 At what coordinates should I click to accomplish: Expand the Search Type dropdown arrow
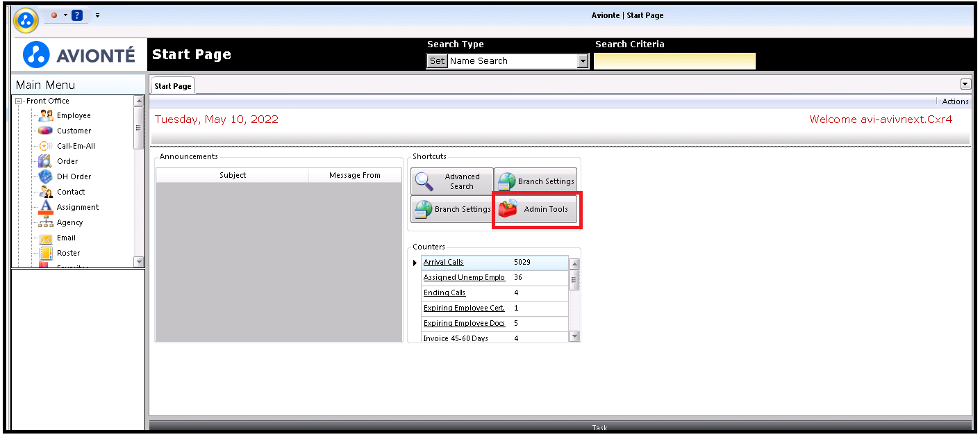click(583, 61)
